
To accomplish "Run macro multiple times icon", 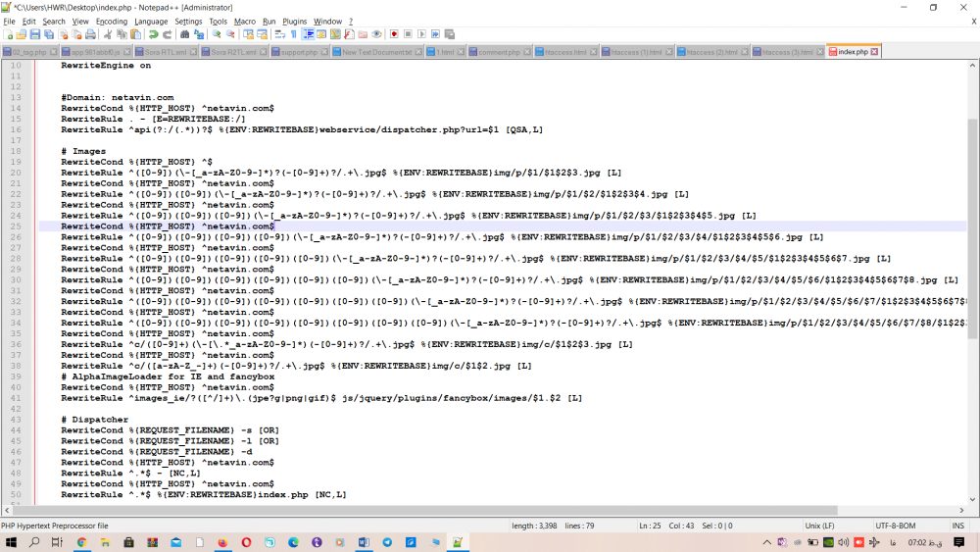I will click(436, 34).
